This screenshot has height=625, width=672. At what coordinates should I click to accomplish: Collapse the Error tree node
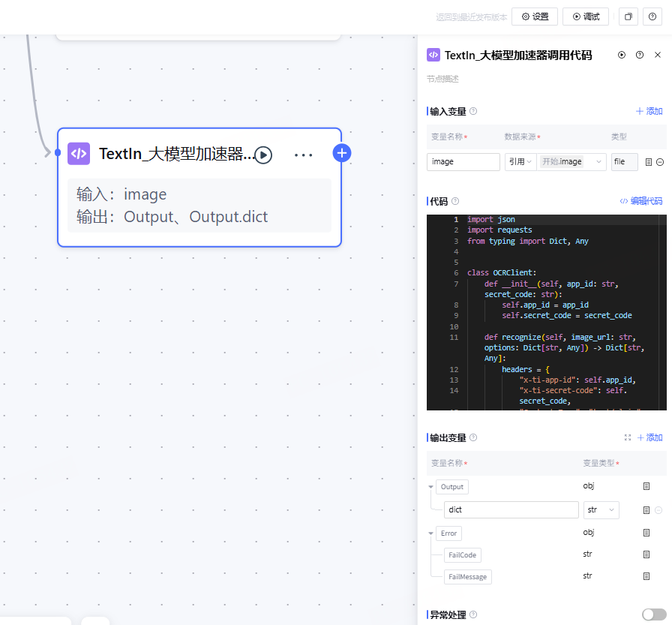430,533
